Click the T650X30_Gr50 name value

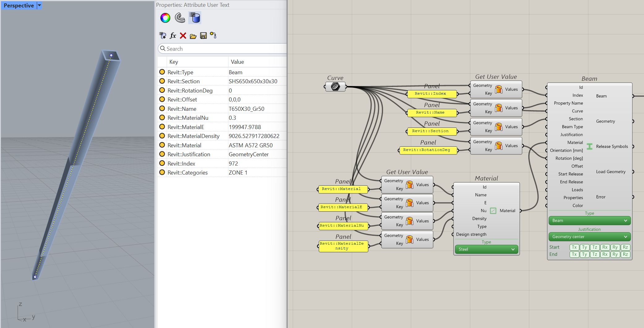(x=246, y=109)
